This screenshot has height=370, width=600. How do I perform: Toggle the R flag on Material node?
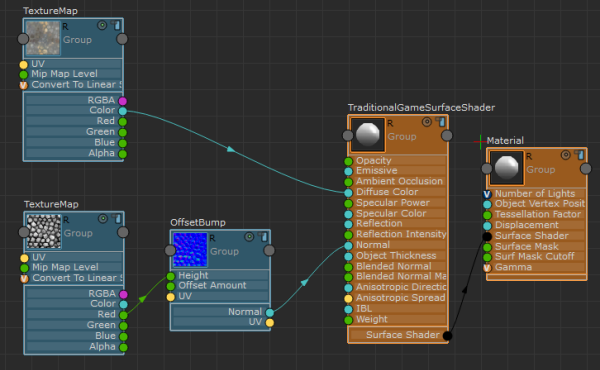tap(529, 156)
